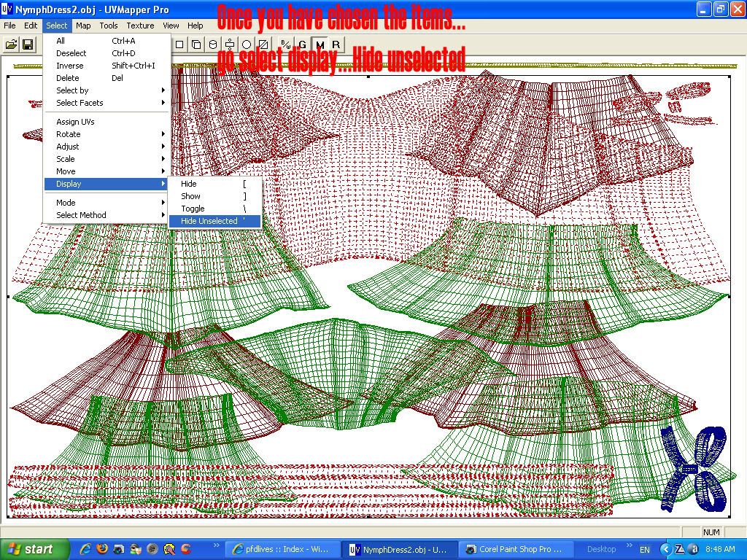The height and width of the screenshot is (560, 747).
Task: Click the Save floppy disk icon
Action: click(28, 45)
